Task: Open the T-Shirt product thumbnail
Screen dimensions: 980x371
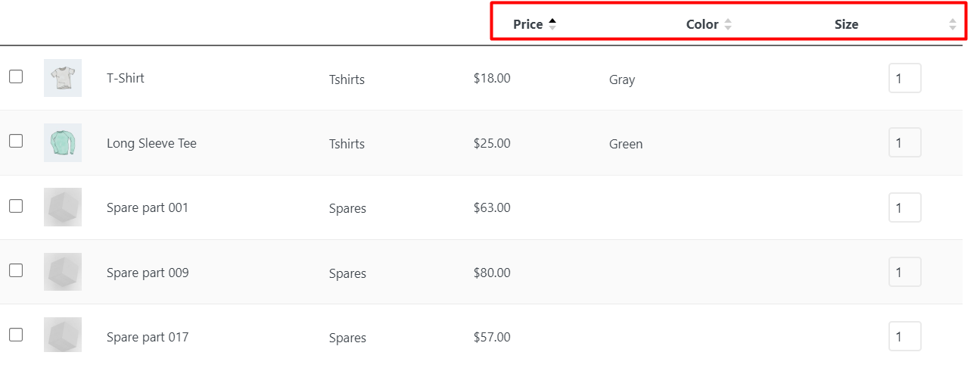Action: (x=63, y=78)
